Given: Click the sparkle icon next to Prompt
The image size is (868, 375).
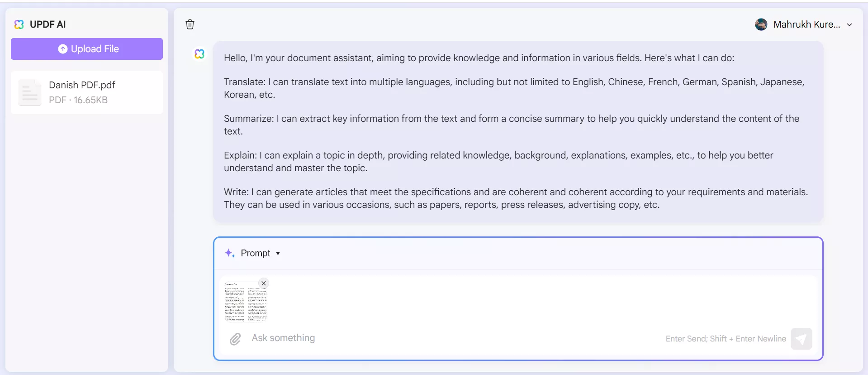Looking at the screenshot, I should pos(230,253).
